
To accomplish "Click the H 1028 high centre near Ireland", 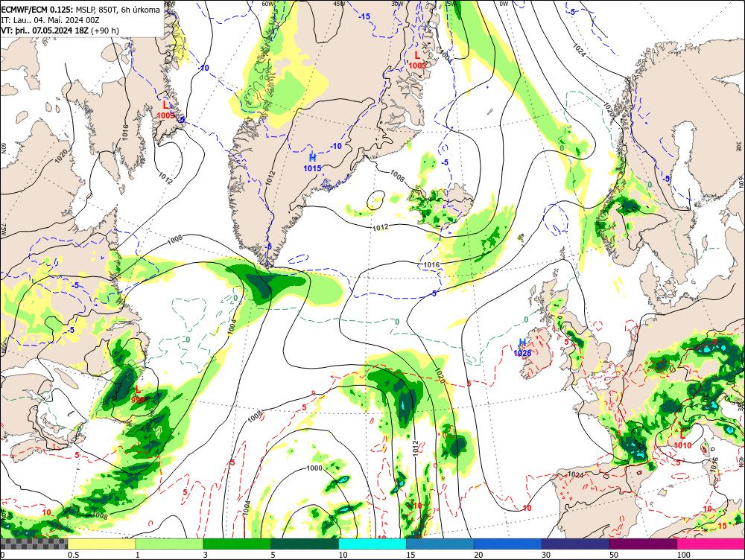I will point(522,347).
